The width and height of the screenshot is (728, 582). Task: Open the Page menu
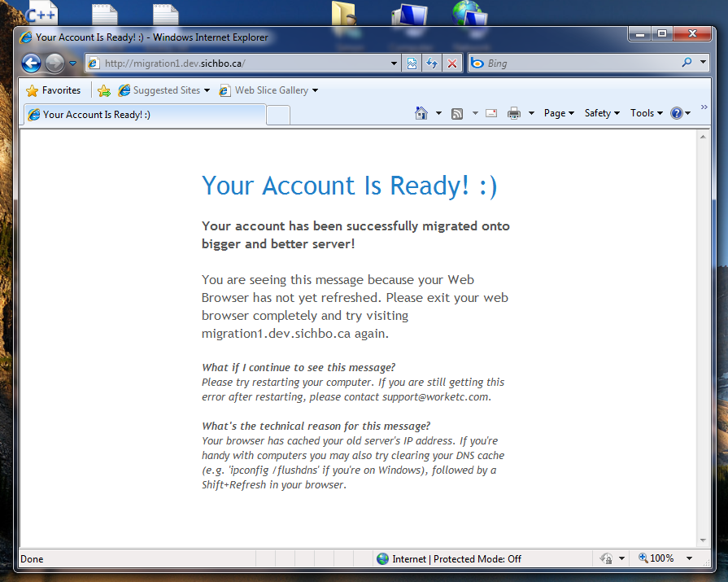(x=559, y=114)
